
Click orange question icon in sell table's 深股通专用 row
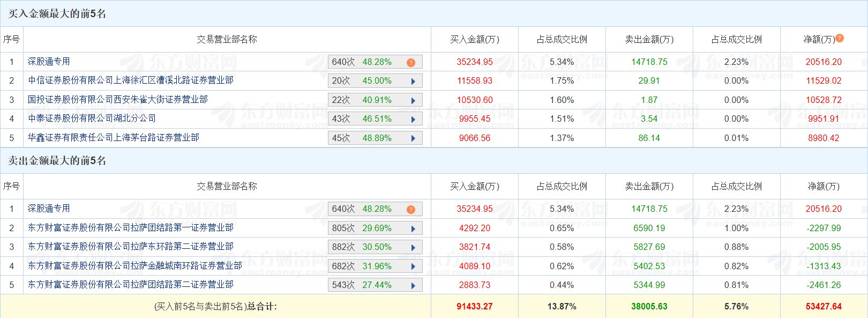coord(411,209)
